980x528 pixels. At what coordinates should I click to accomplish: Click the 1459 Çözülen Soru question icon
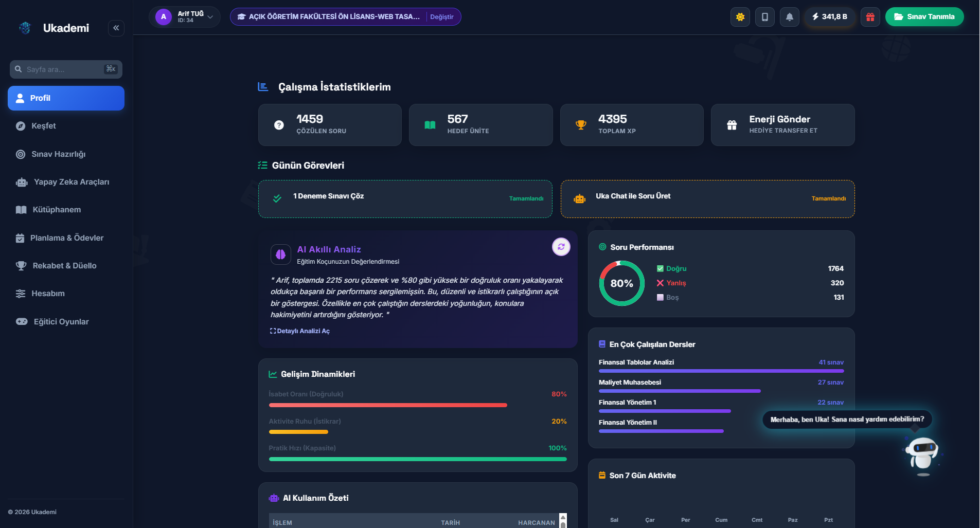[x=279, y=125]
